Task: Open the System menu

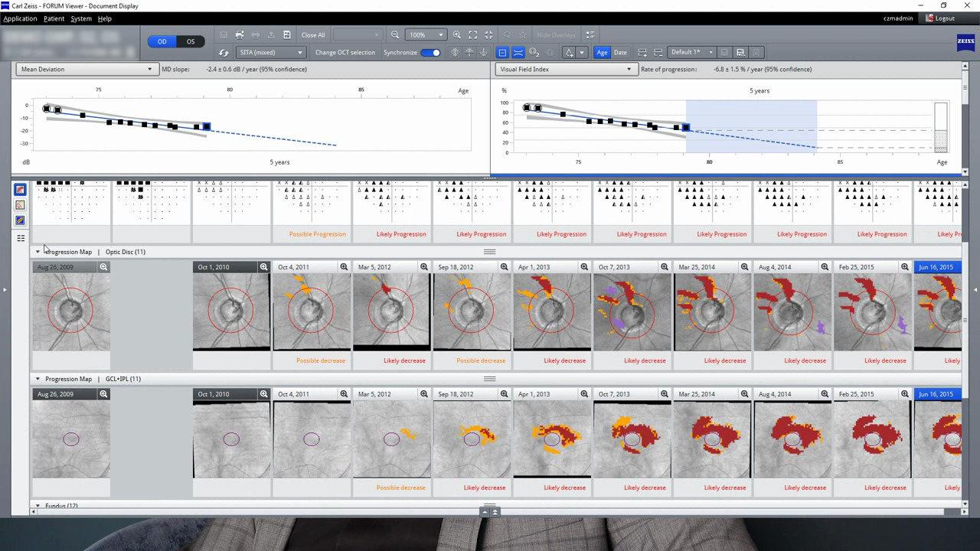Action: (x=81, y=18)
